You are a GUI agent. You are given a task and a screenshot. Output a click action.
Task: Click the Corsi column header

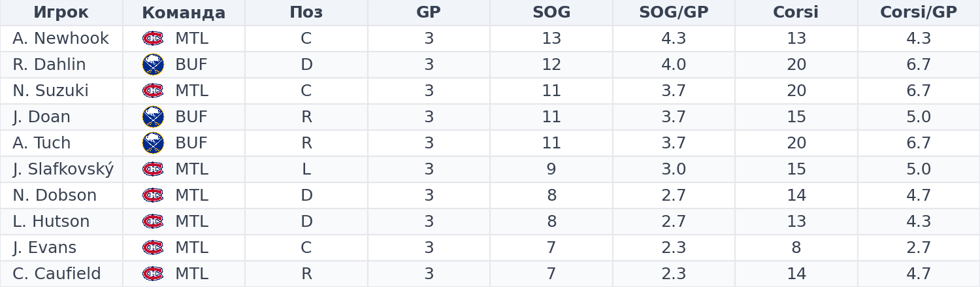coord(796,12)
